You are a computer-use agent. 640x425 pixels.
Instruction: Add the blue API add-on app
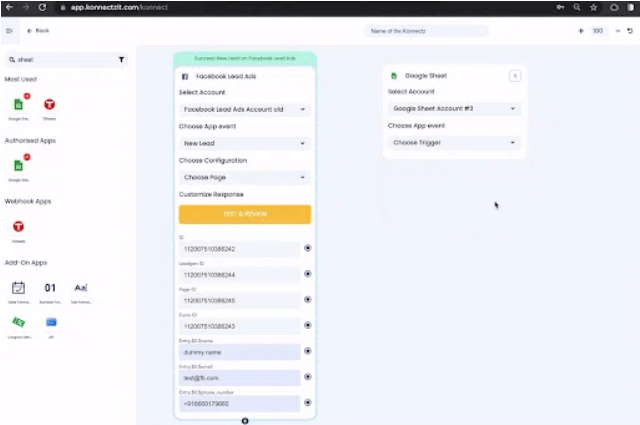(x=51, y=322)
